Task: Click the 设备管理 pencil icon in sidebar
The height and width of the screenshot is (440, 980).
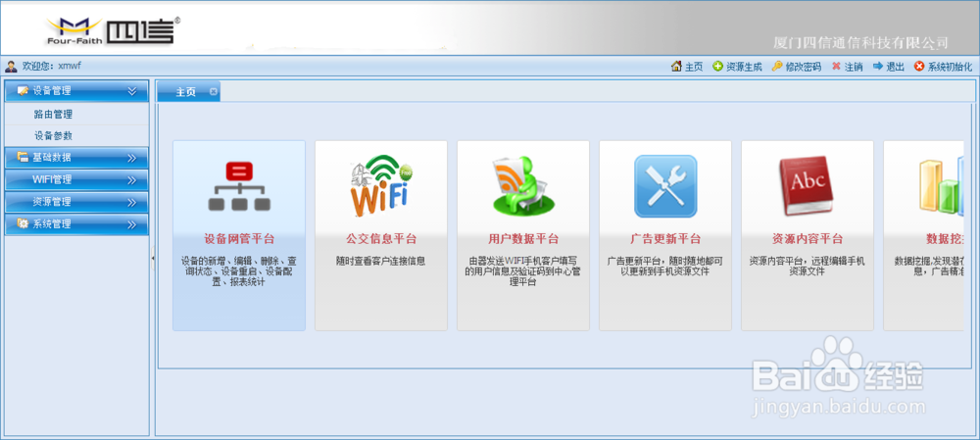Action: (23, 90)
